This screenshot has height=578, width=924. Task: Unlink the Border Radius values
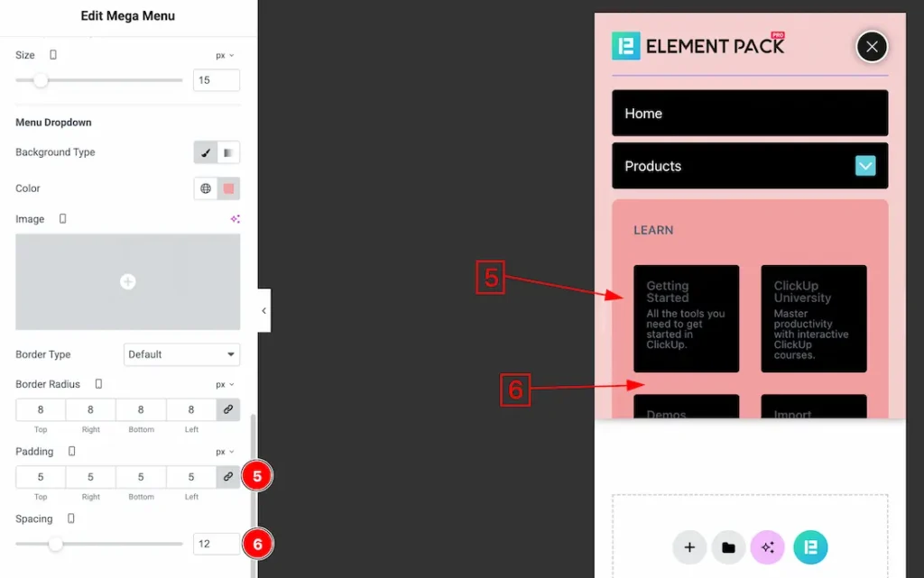(228, 408)
